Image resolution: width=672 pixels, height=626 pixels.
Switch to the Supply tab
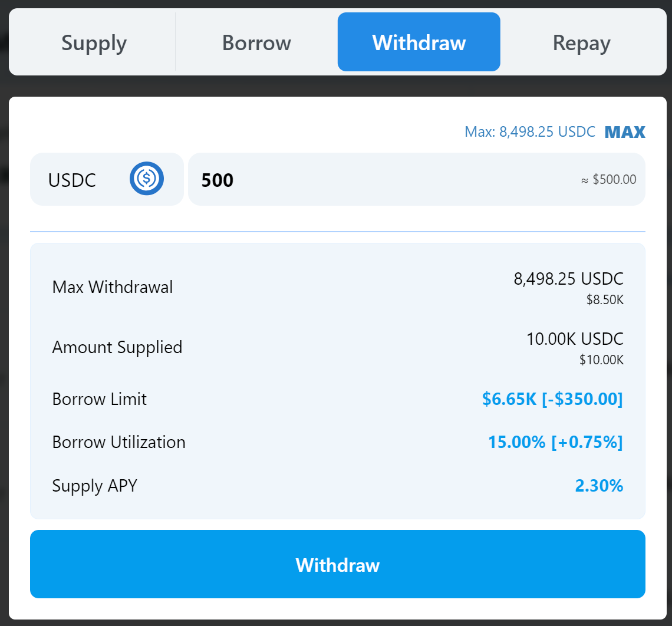click(94, 43)
